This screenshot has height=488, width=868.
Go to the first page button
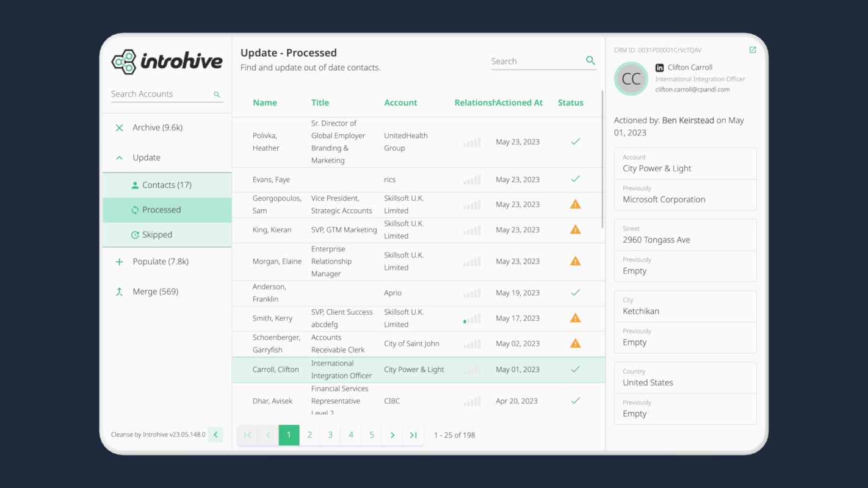pyautogui.click(x=247, y=435)
